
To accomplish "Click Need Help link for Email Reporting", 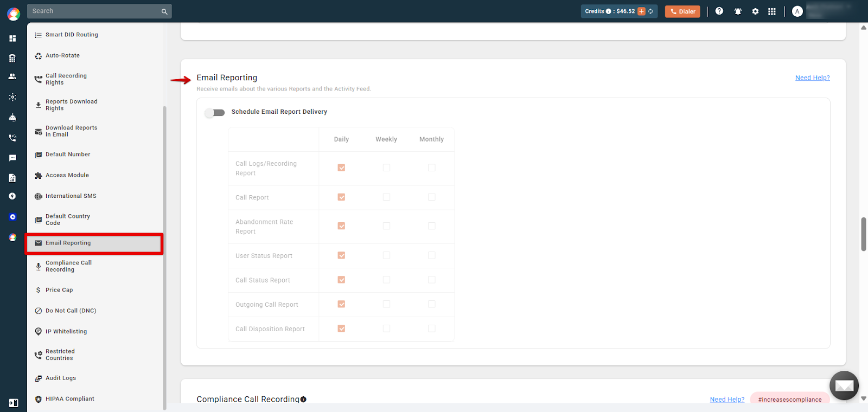I will point(813,78).
